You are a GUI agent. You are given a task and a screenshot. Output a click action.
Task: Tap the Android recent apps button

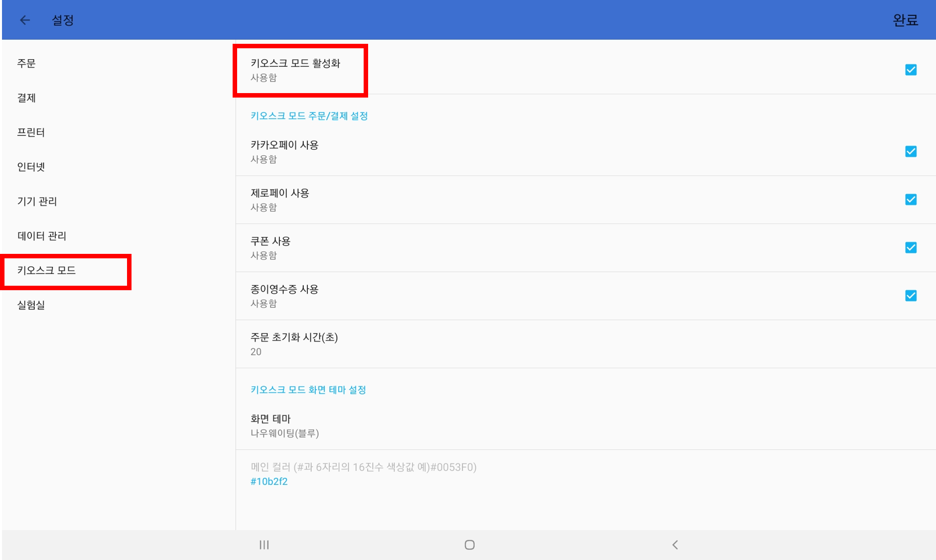point(264,545)
